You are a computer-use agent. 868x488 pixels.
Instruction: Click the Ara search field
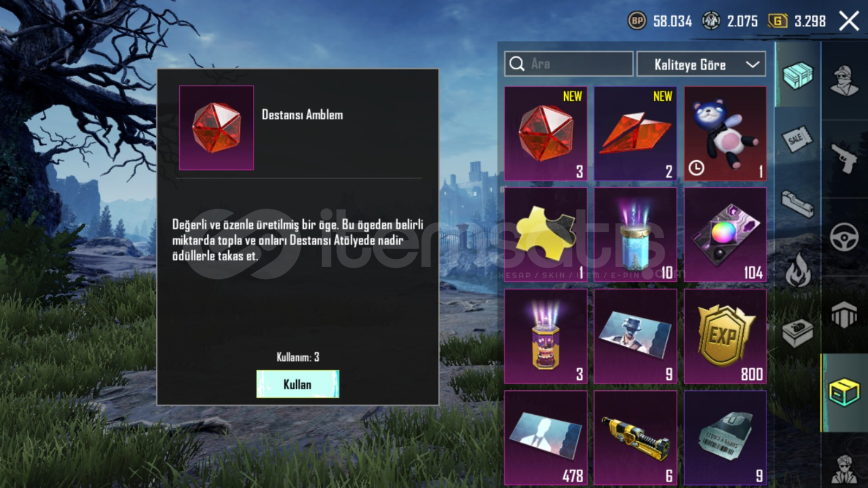[569, 64]
